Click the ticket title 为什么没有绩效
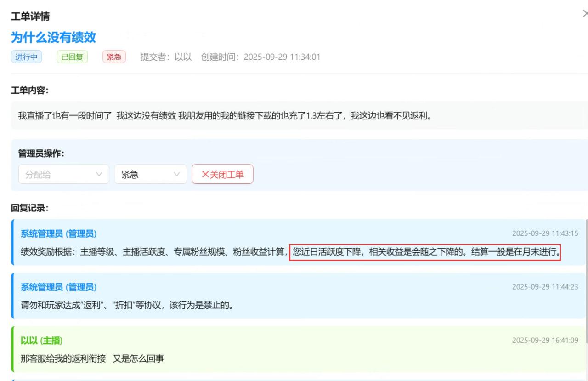The image size is (588, 381). (x=53, y=37)
